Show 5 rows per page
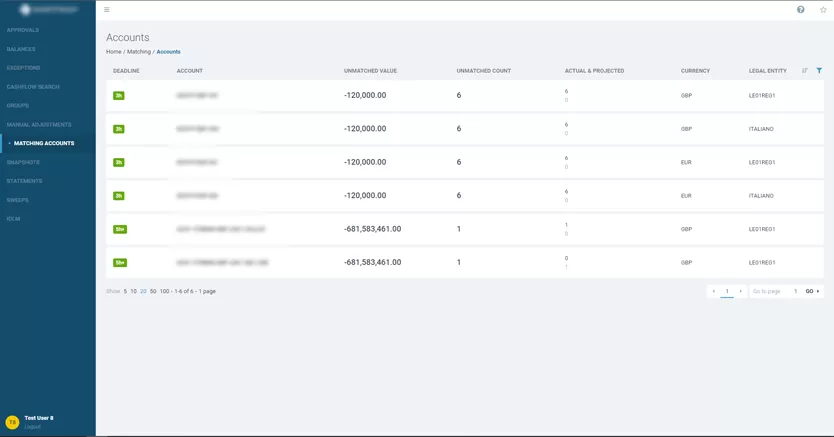The width and height of the screenshot is (834, 437). pyautogui.click(x=125, y=291)
